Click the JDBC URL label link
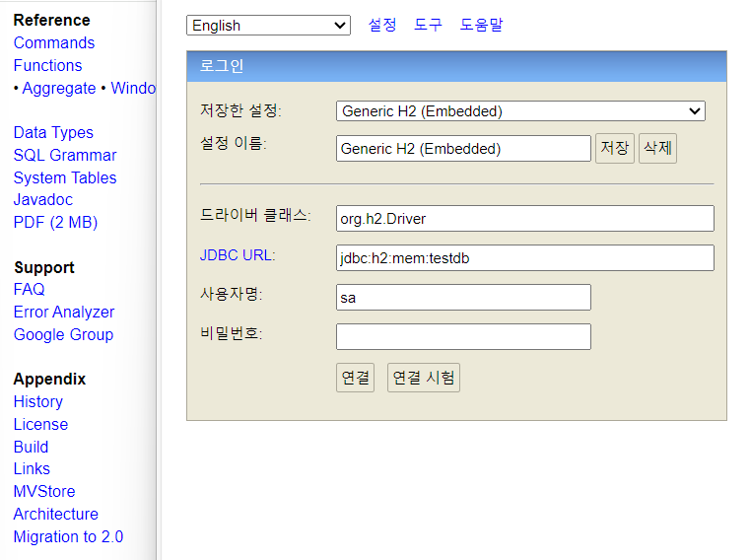Viewport: 750px width, 560px height. (238, 255)
